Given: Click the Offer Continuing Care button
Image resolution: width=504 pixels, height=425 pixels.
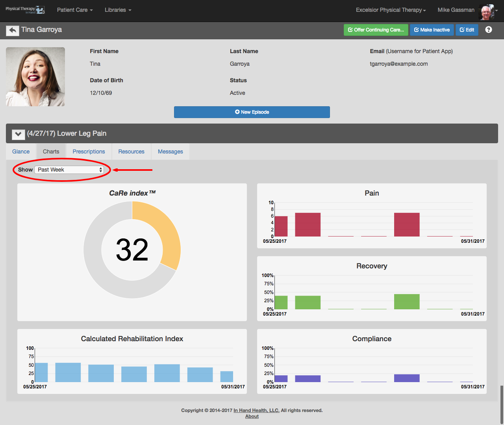Looking at the screenshot, I should pos(376,30).
